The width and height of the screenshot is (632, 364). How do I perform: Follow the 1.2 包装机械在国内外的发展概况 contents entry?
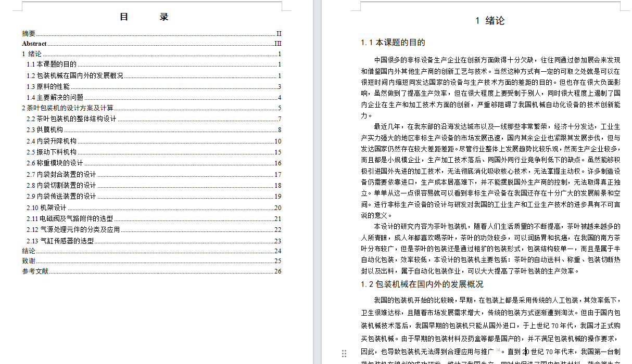pos(154,75)
